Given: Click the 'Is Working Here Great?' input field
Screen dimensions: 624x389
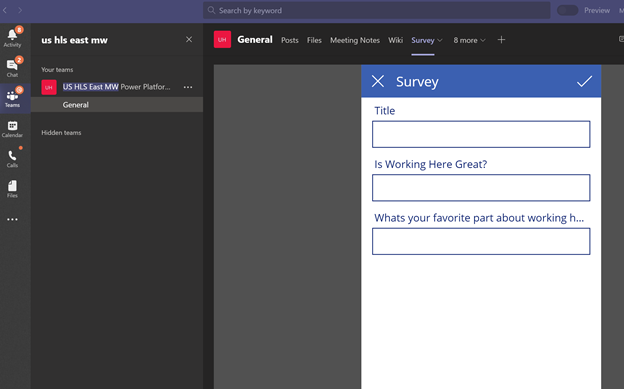Looking at the screenshot, I should tap(481, 188).
